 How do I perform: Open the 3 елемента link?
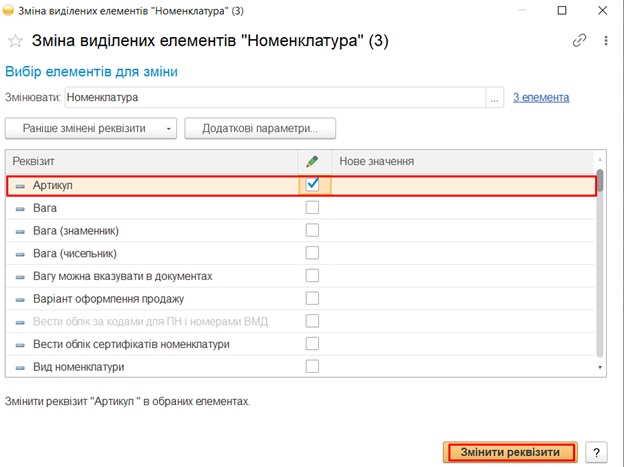pyautogui.click(x=541, y=98)
